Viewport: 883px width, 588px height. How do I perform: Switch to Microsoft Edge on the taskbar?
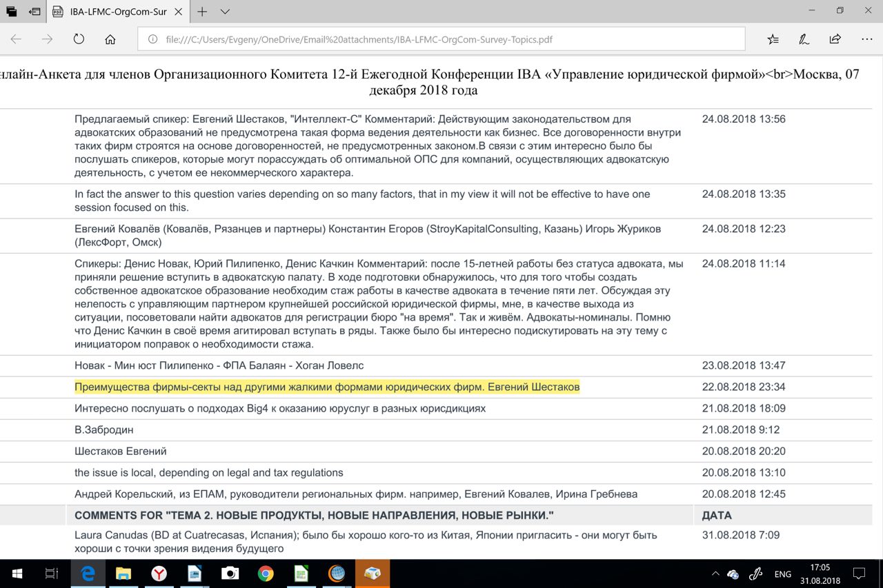pyautogui.click(x=88, y=574)
